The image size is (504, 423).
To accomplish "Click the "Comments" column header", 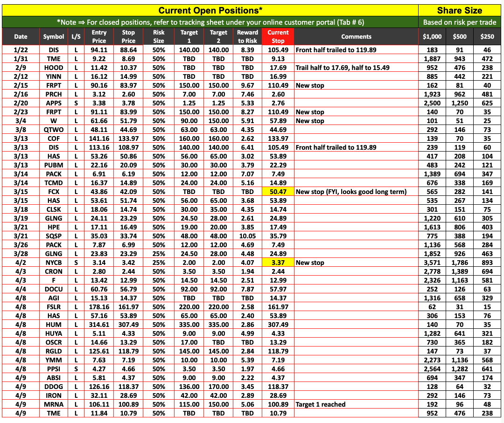I will click(x=356, y=36).
